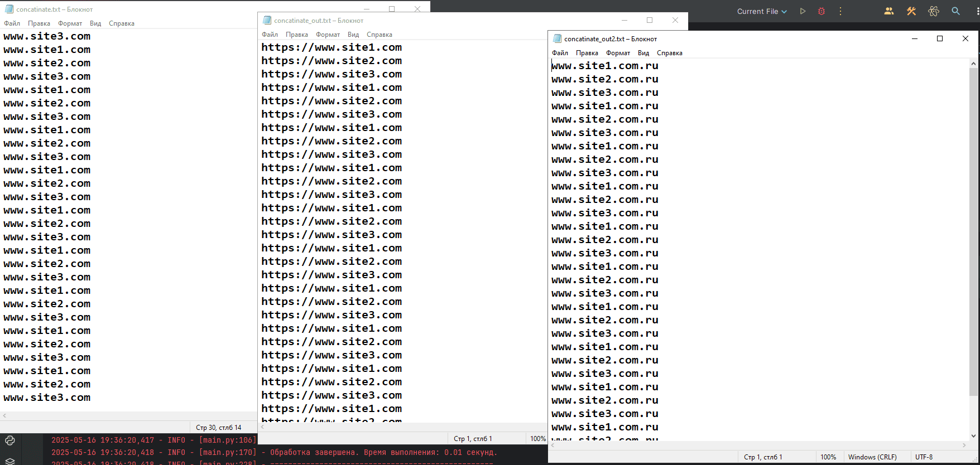This screenshot has height=465, width=980.
Task: Click the notepad icon in concatinate_out2.txt title bar
Action: click(557, 38)
